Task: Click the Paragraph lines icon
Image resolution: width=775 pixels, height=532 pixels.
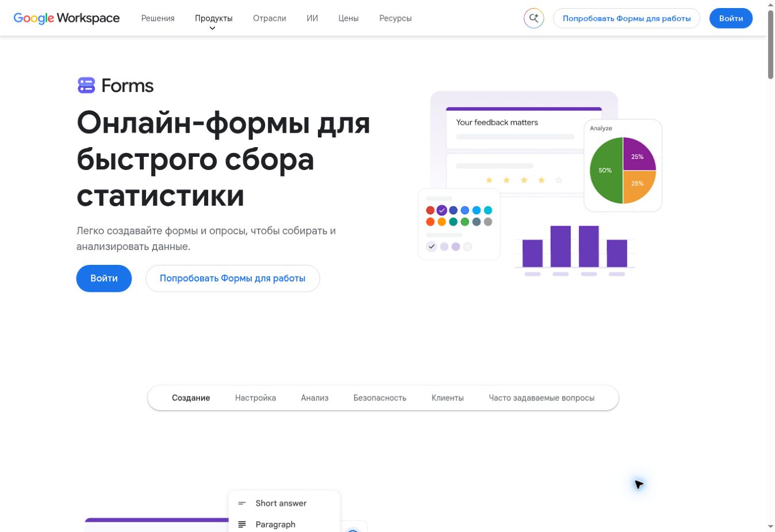Action: [242, 525]
